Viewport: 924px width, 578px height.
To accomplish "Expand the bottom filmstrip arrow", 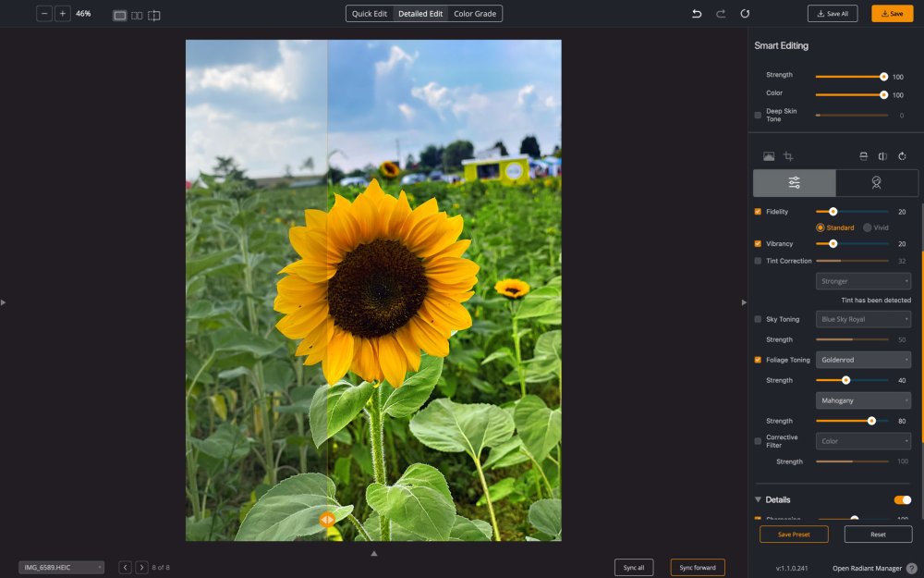I will tap(373, 553).
